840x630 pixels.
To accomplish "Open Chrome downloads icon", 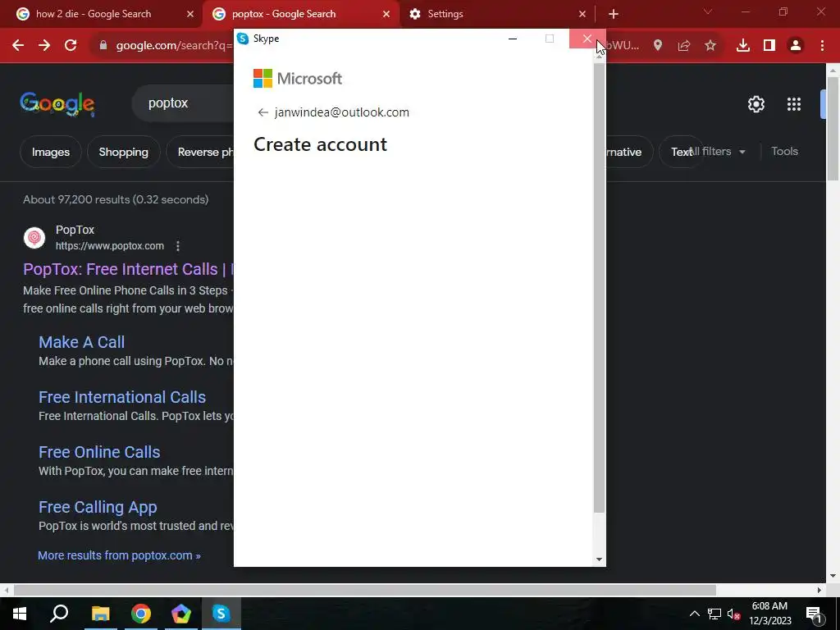I will 743,46.
